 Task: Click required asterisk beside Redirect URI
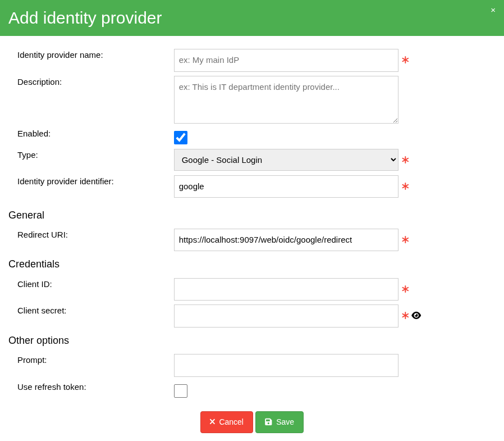(405, 239)
